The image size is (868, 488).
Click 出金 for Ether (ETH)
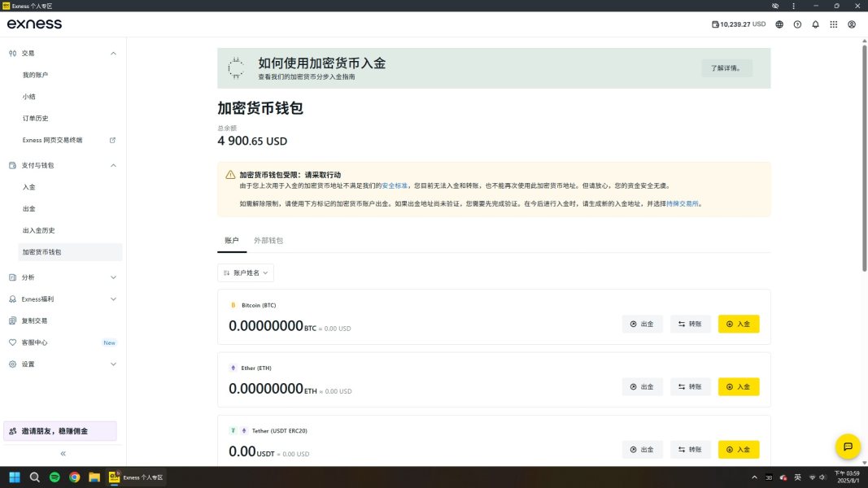coord(642,387)
